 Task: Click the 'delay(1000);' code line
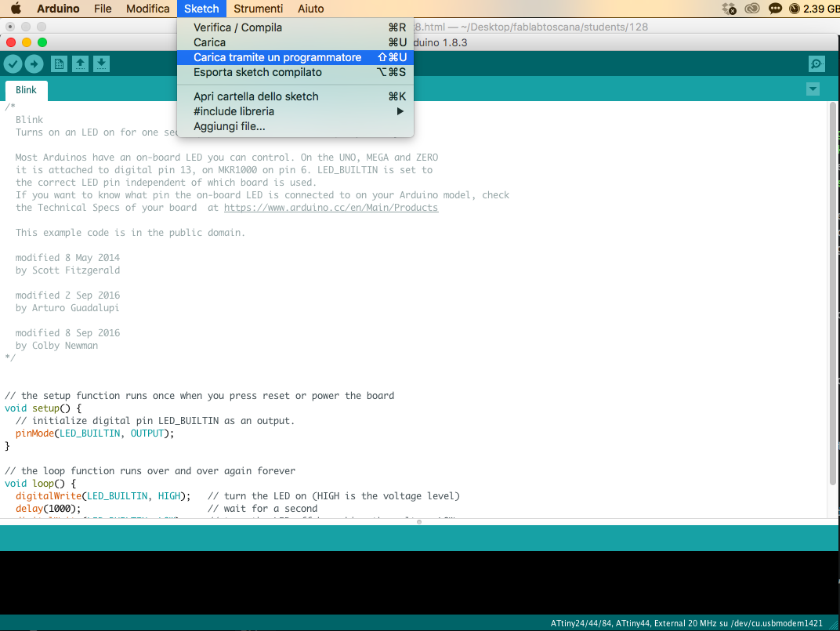point(49,508)
